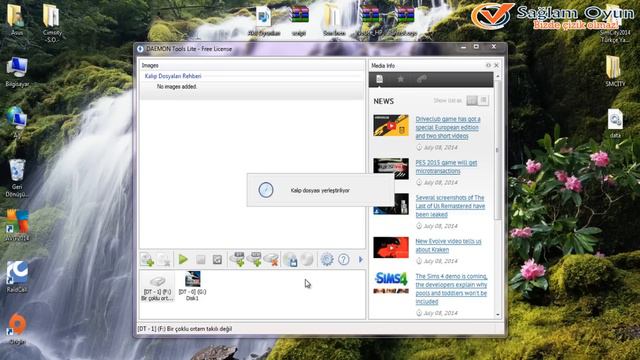Click the PES 2015 news thumbnail

[x=391, y=168]
